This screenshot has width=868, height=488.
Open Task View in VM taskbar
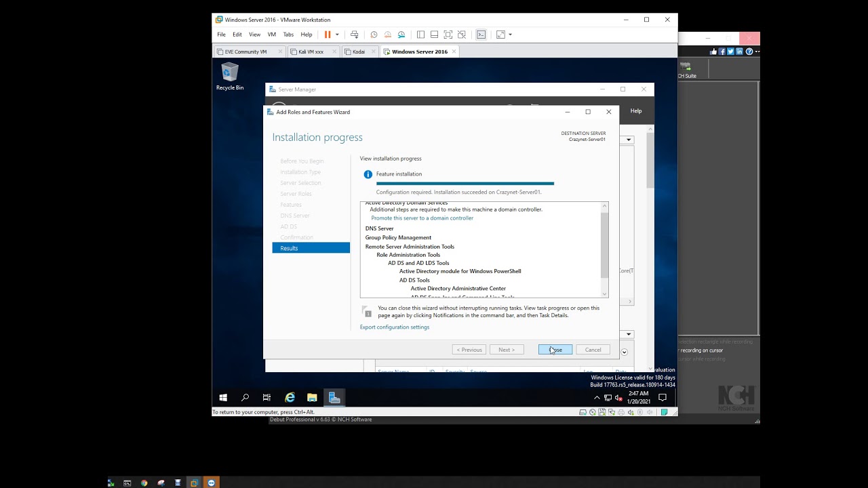click(x=267, y=397)
